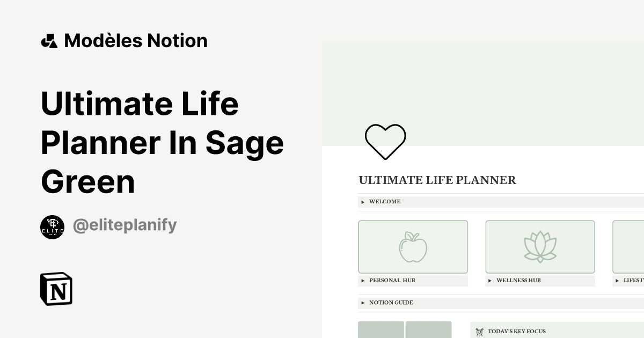Collapse the WELCOME disclosure arrow
Viewport: 644px width, 338px height.
pos(363,202)
